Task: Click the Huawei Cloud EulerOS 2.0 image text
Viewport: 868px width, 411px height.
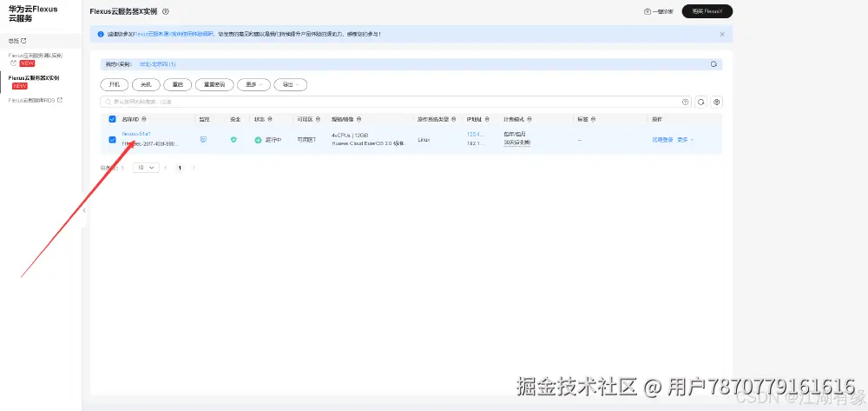Action: click(x=369, y=143)
